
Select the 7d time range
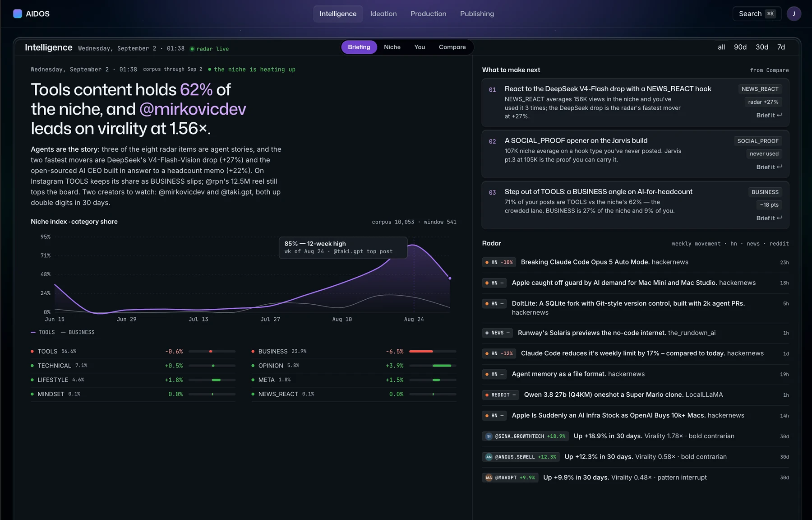(x=781, y=47)
